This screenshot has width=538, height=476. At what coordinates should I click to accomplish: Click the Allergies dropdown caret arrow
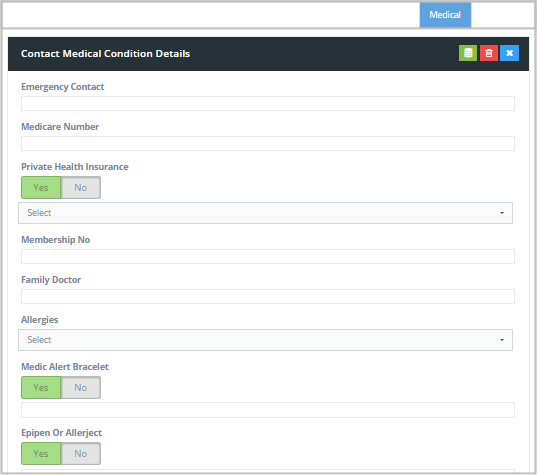pos(502,340)
